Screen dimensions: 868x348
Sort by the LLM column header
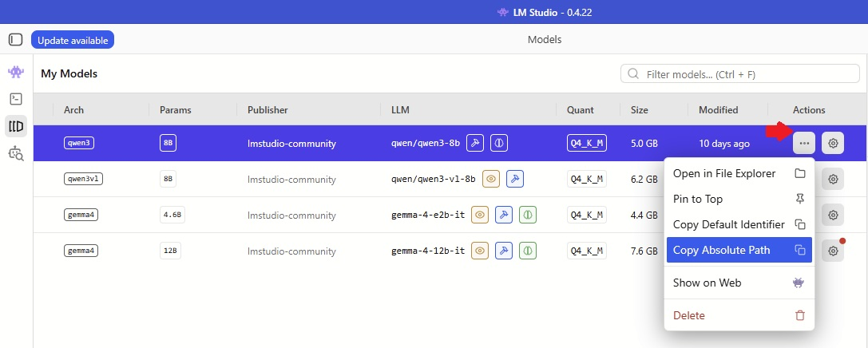point(400,109)
